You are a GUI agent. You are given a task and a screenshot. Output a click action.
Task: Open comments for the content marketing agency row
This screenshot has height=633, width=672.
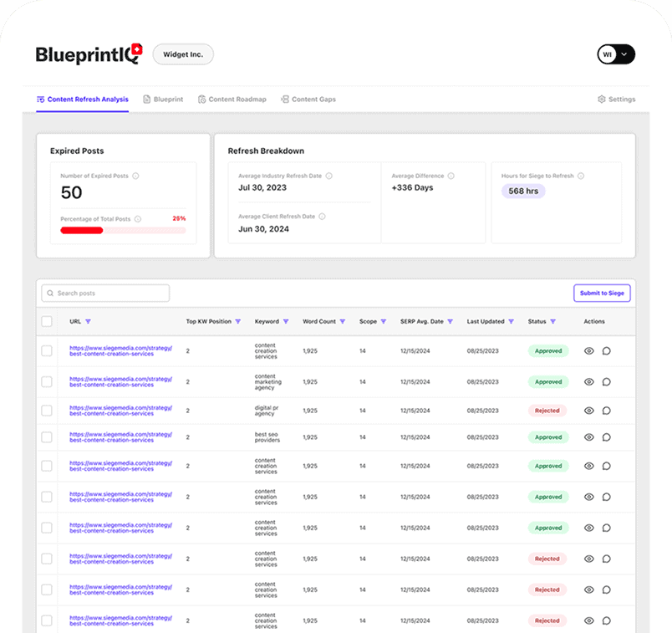[x=607, y=381]
